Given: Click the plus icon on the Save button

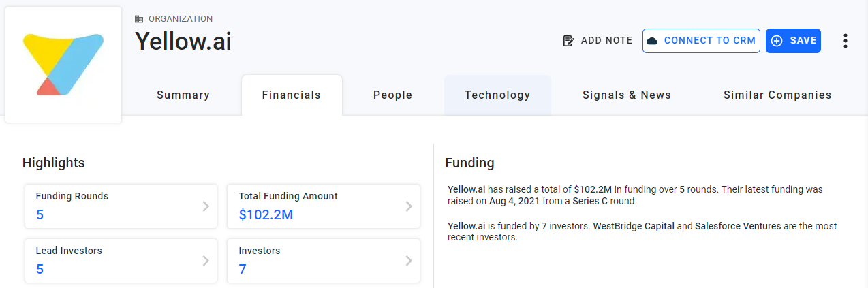Looking at the screenshot, I should point(777,41).
